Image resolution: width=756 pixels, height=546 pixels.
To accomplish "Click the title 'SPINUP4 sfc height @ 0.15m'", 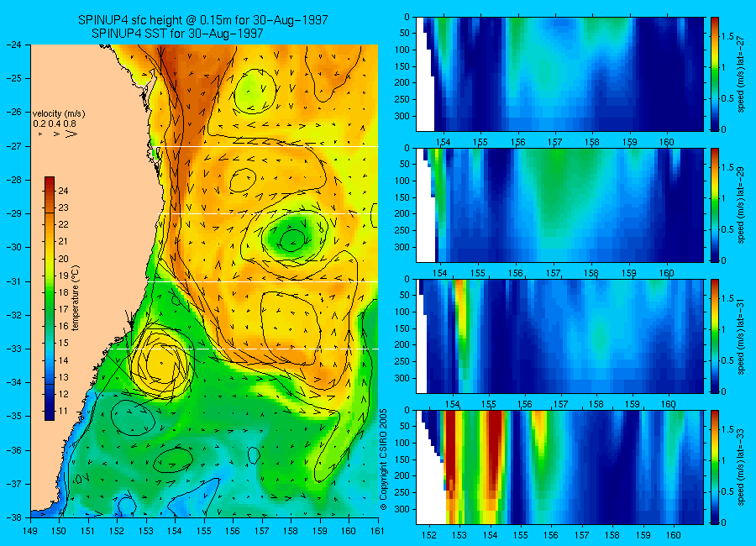I will click(x=155, y=20).
